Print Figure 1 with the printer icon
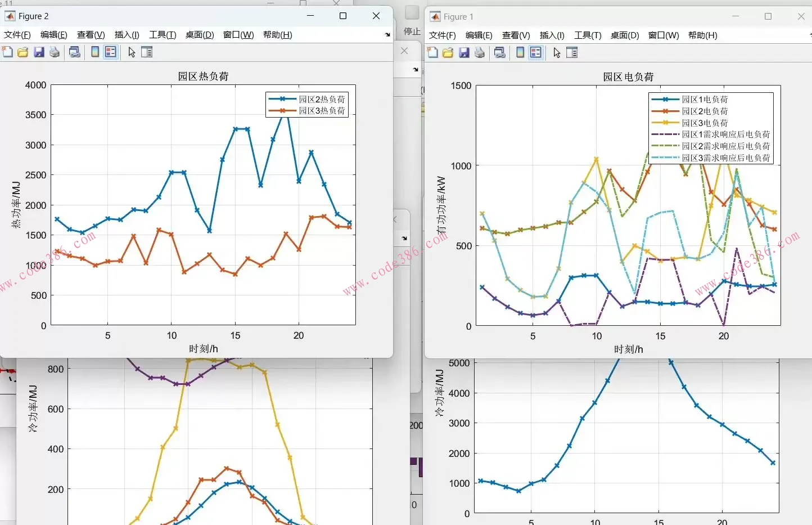812x525 pixels. coord(480,53)
